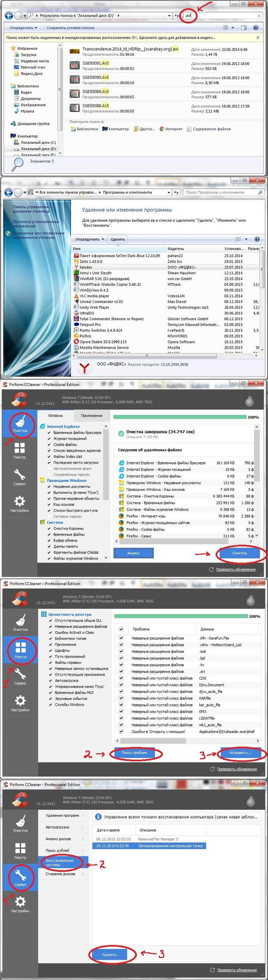Image resolution: width=268 pixels, height=980 pixels.
Task: Click the 'Исправить...' button
Action: tap(240, 753)
